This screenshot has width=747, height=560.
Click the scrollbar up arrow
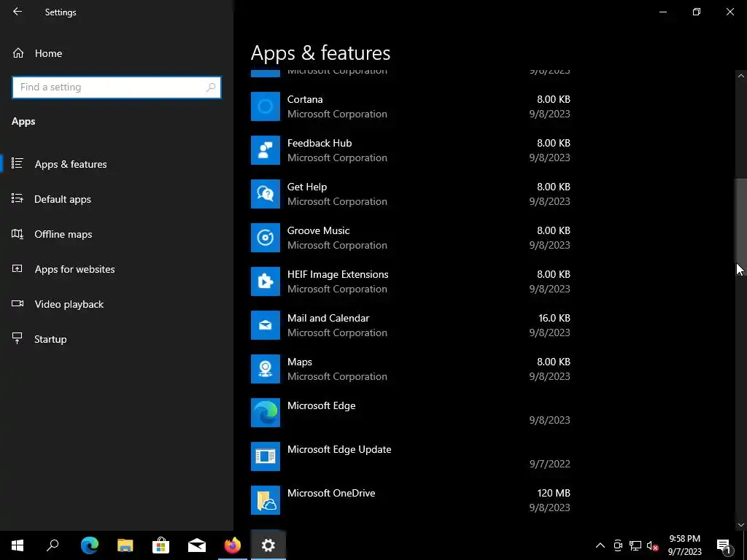(741, 76)
